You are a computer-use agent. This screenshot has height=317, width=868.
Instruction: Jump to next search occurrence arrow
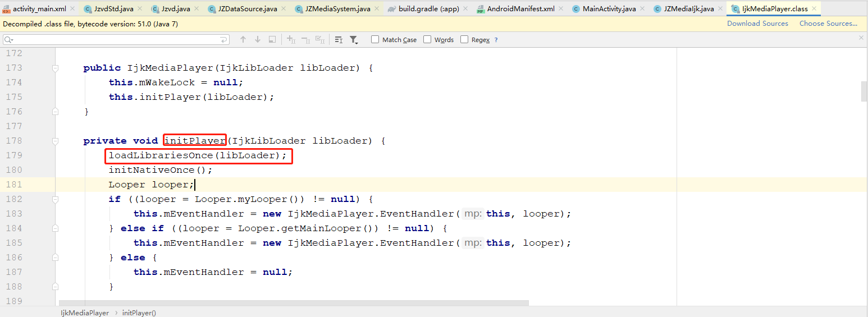[x=258, y=39]
